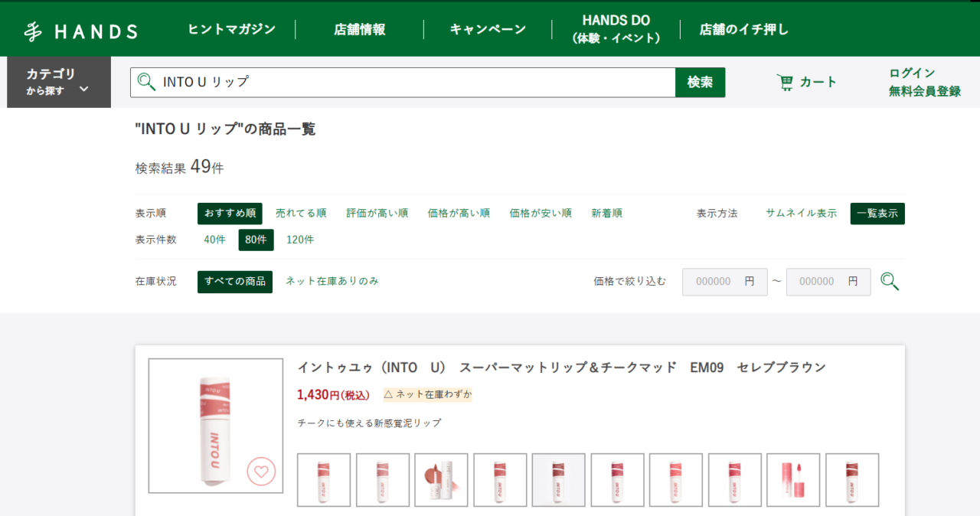Click the magnifier icon inside the search box
Screen dimensions: 980x516
(x=145, y=81)
